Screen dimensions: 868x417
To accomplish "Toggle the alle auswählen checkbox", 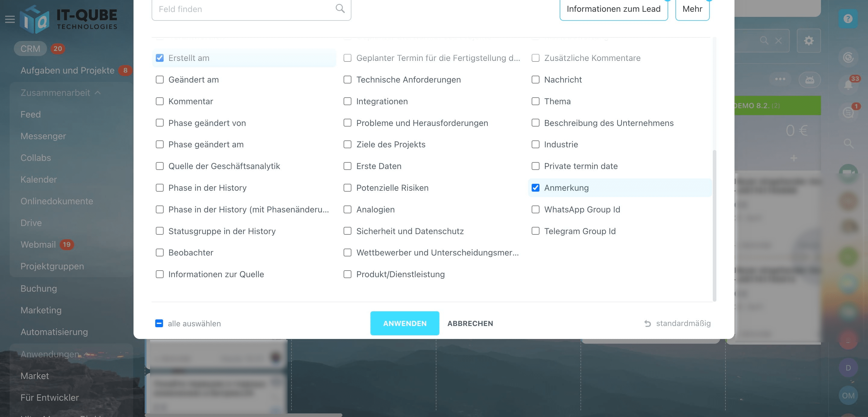I will (159, 324).
